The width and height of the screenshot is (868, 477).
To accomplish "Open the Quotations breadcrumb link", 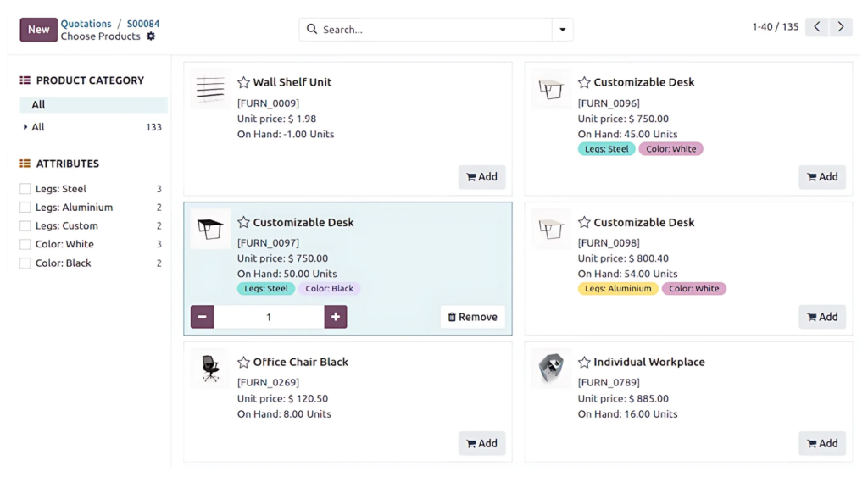I will pos(86,24).
